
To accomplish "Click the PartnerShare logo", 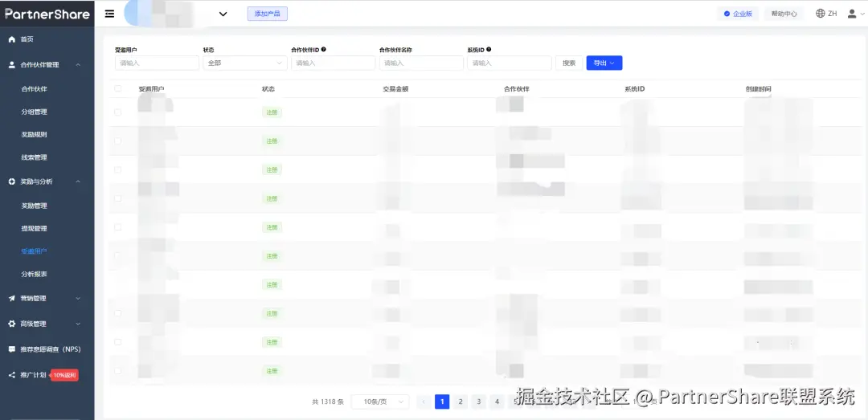I will pyautogui.click(x=47, y=14).
